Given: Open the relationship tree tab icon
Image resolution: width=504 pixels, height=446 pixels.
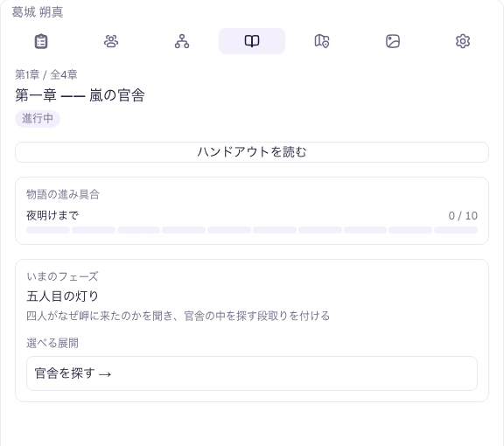Looking at the screenshot, I should [x=182, y=41].
